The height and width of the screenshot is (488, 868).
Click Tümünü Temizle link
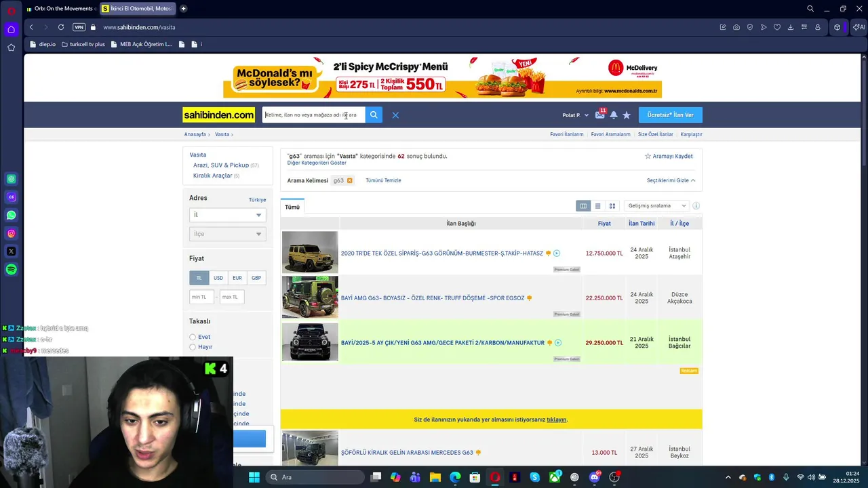tap(383, 180)
